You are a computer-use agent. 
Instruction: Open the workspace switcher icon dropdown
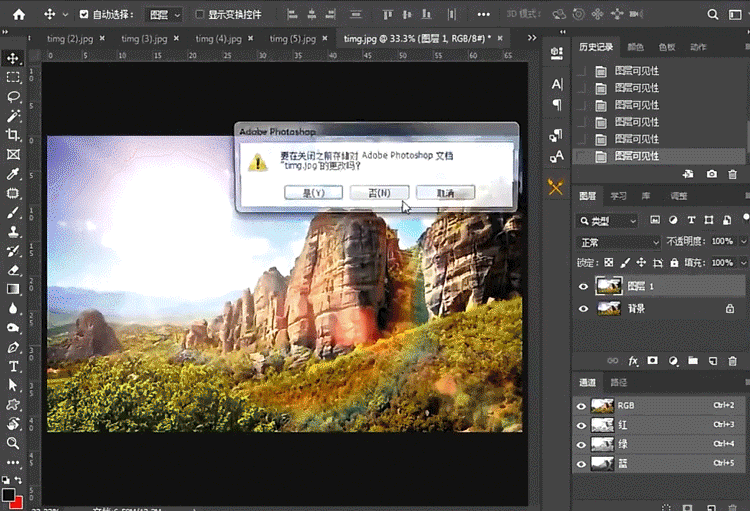(736, 15)
